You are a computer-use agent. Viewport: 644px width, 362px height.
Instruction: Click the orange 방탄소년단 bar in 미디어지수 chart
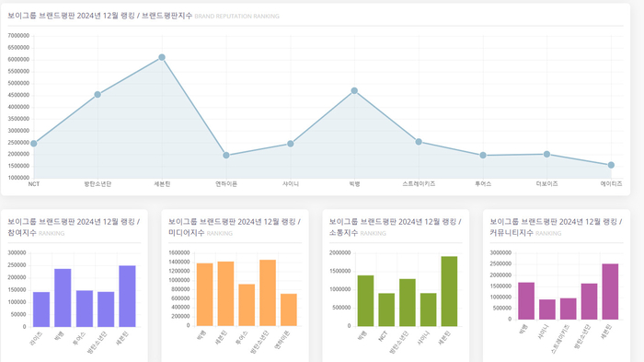pyautogui.click(x=268, y=293)
